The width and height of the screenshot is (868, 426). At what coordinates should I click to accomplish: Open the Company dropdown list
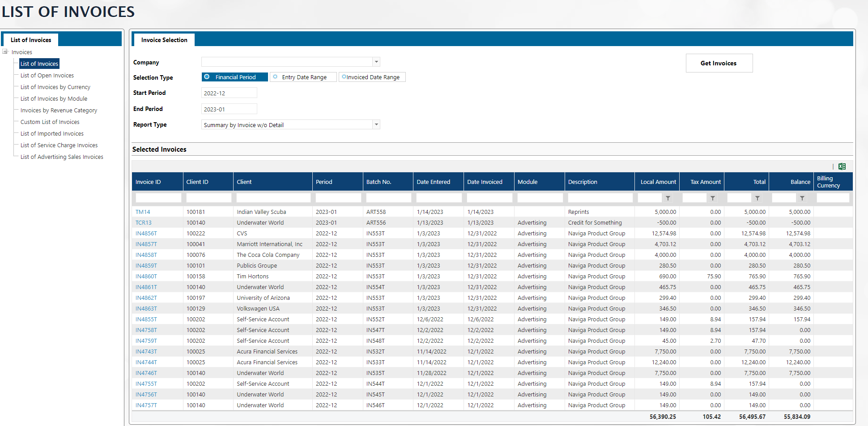(376, 62)
